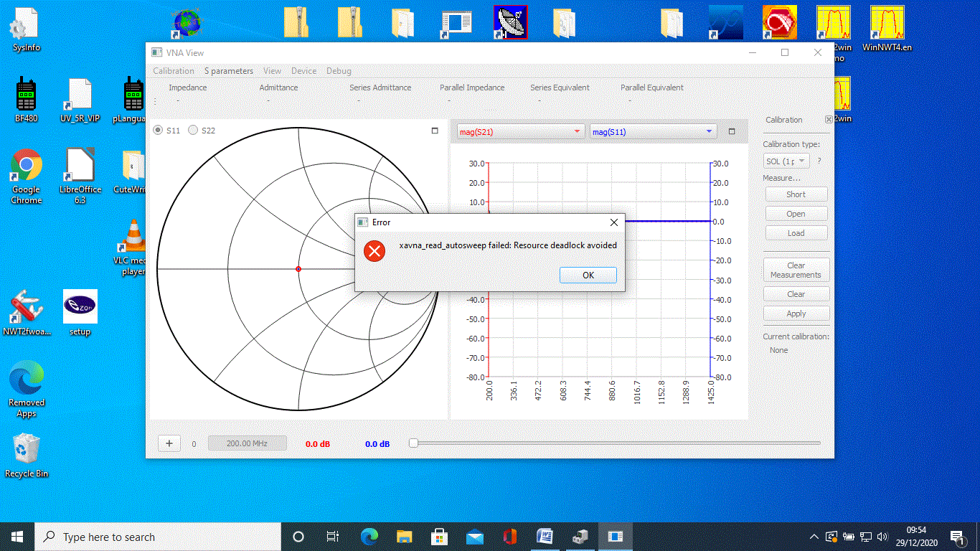This screenshot has height=551, width=980.
Task: Open Microsoft Store from the taskbar
Action: (439, 537)
